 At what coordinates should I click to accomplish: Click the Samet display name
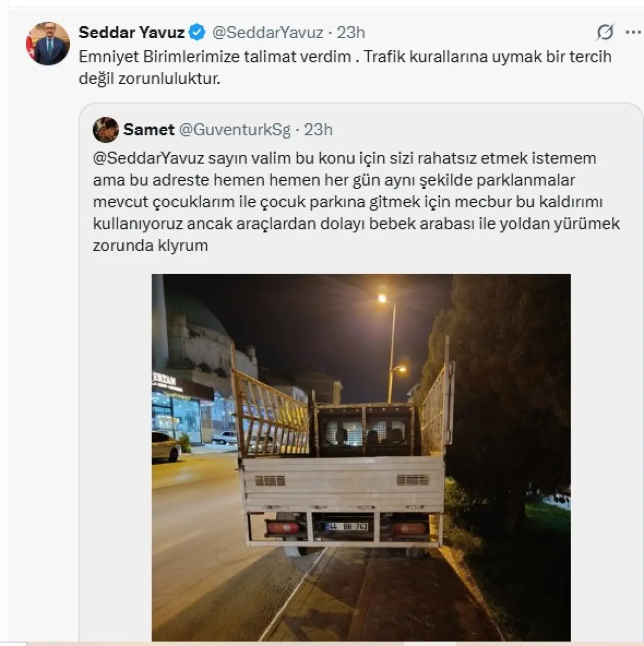pos(148,130)
